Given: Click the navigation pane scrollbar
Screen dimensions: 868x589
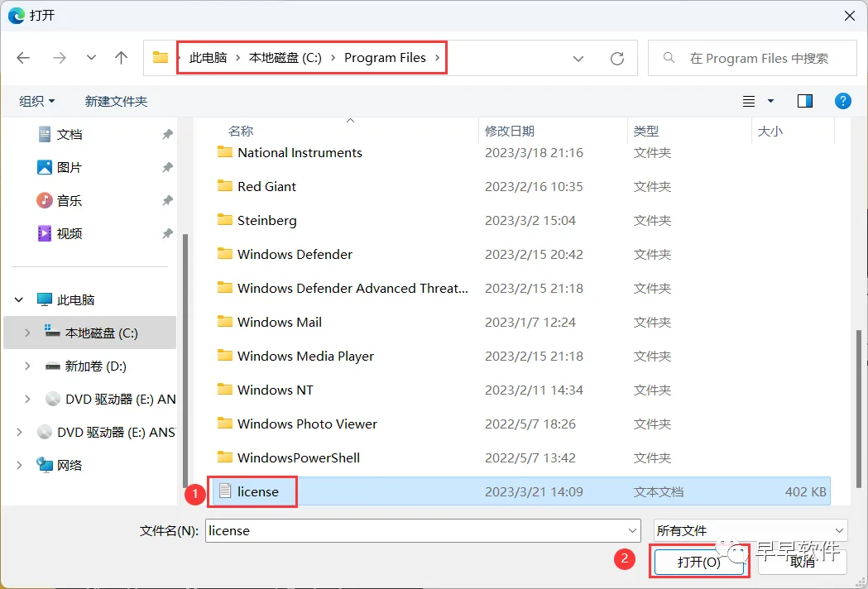Looking at the screenshot, I should tap(185, 360).
